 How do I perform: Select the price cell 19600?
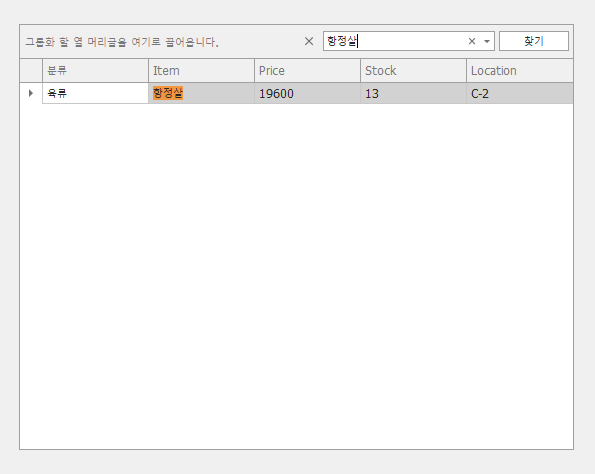307,93
